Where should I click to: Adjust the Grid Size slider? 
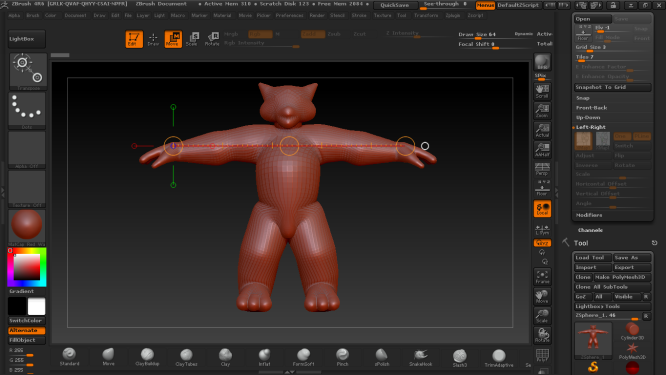pyautogui.click(x=612, y=48)
